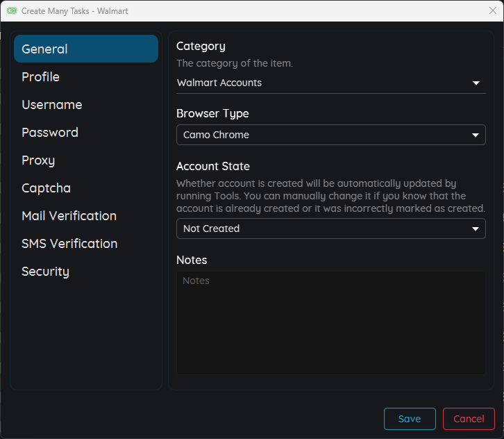Screen dimensions: 504x439
Task: Open the Profile section
Action: click(40, 77)
